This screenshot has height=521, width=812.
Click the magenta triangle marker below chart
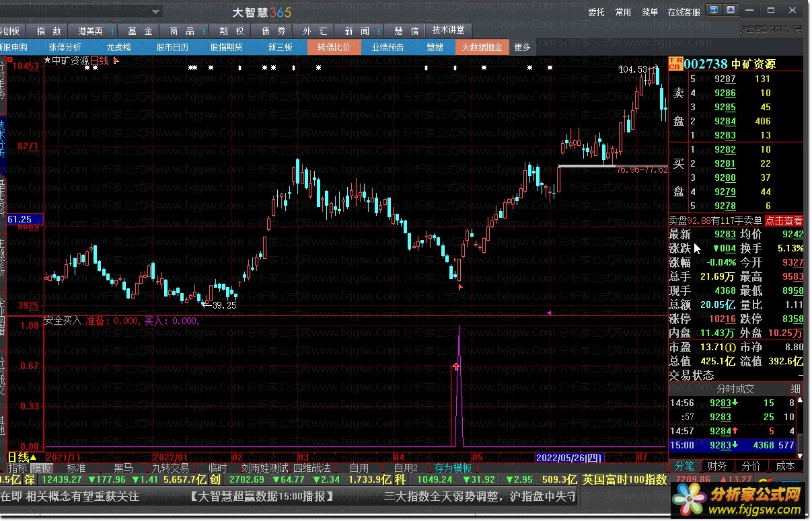click(550, 313)
